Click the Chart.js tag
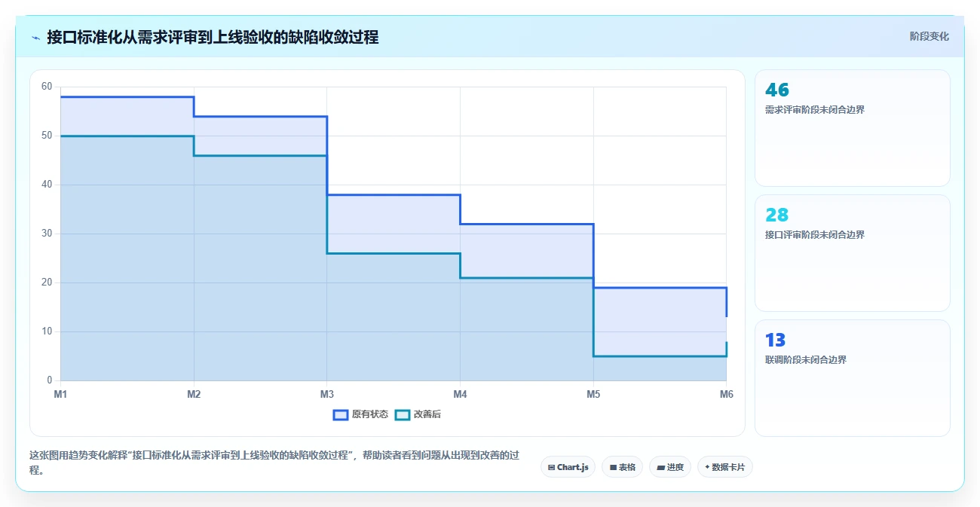980x507 pixels. coord(568,467)
